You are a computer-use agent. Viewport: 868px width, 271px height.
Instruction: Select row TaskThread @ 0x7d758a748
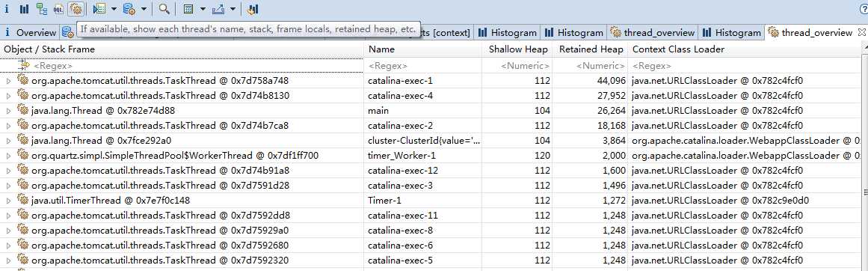(x=160, y=80)
